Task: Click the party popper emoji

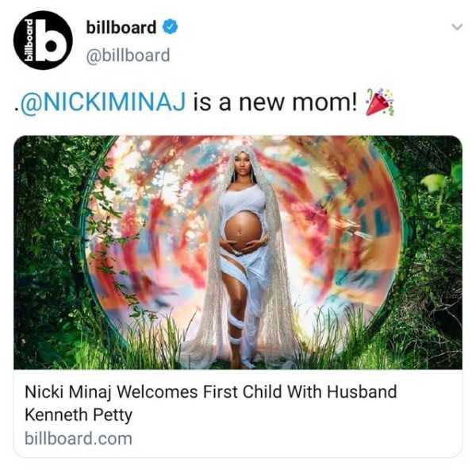Action: click(379, 102)
